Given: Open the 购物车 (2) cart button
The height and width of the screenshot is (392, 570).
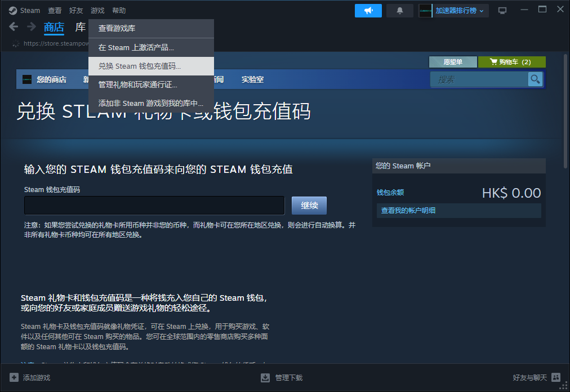Looking at the screenshot, I should point(511,62).
